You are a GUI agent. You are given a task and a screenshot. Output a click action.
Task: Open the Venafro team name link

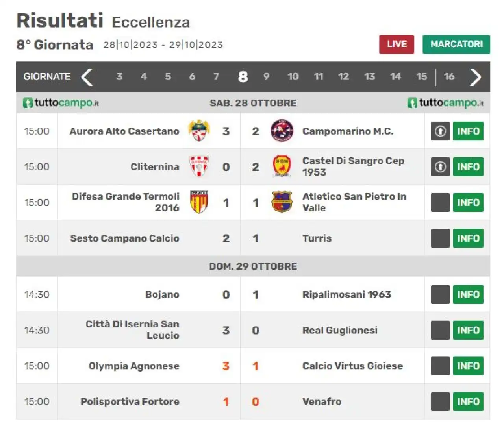pos(322,401)
